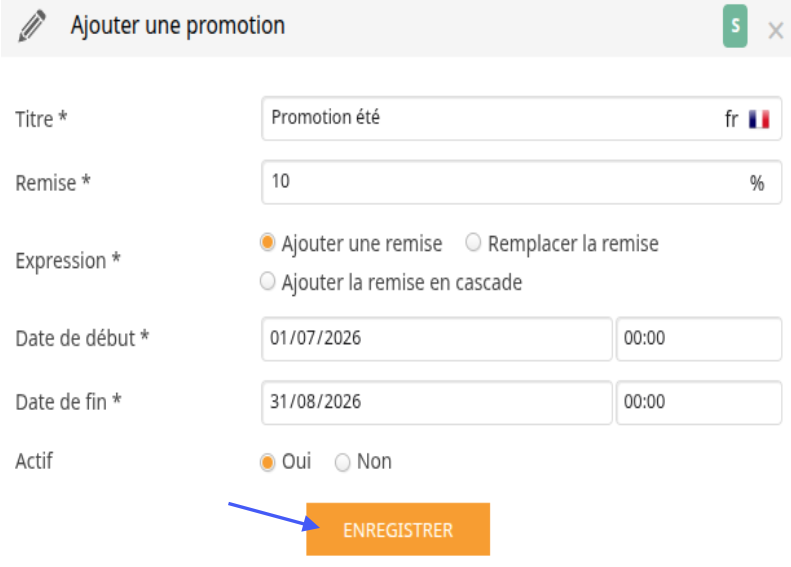Focus the Remise value field

coord(521,182)
